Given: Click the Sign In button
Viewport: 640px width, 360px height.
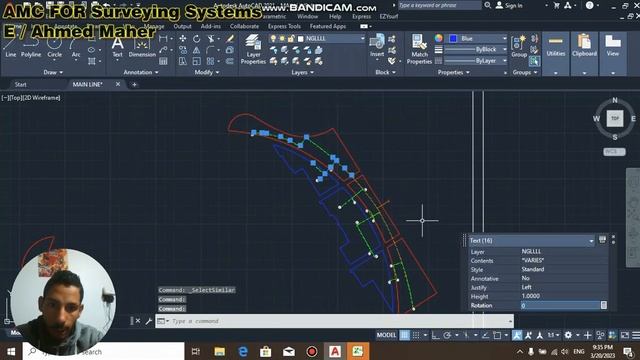Looking at the screenshot, I should (509, 5).
